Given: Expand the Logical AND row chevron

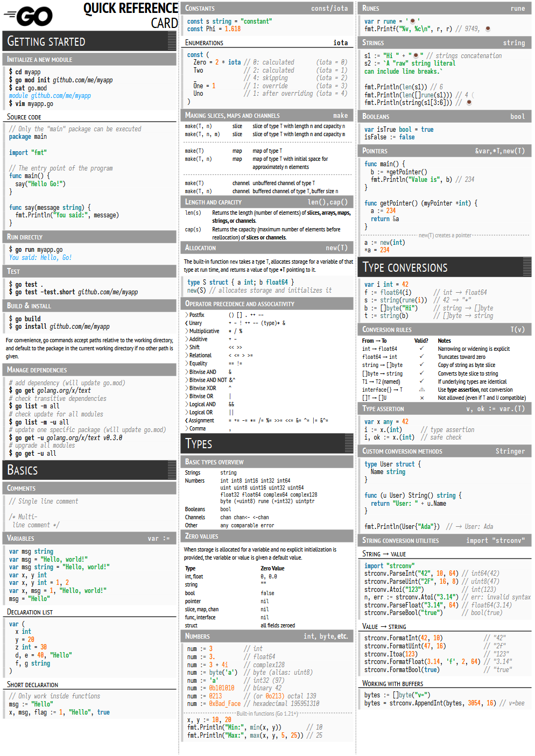Looking at the screenshot, I should [x=187, y=405].
